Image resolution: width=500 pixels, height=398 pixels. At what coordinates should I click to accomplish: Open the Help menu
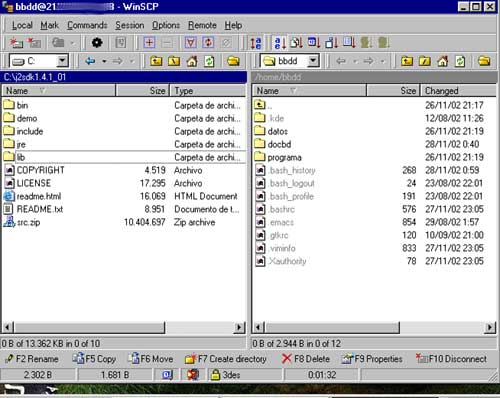233,25
